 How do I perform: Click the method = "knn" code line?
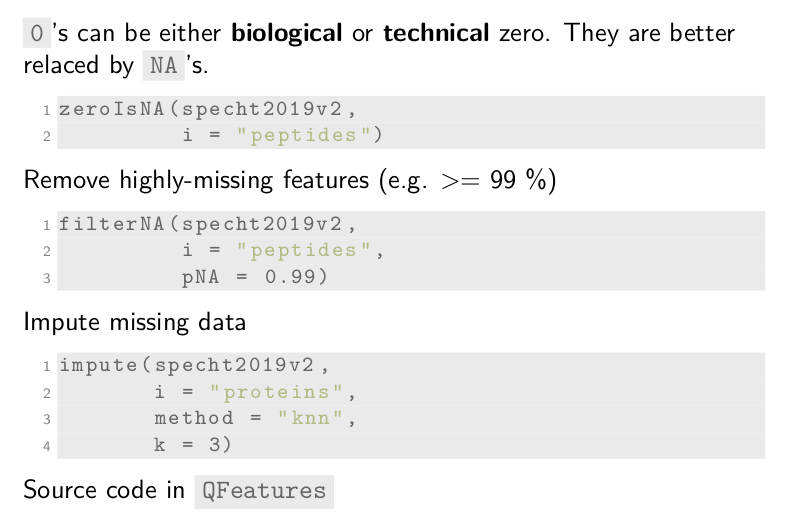[x=255, y=418]
